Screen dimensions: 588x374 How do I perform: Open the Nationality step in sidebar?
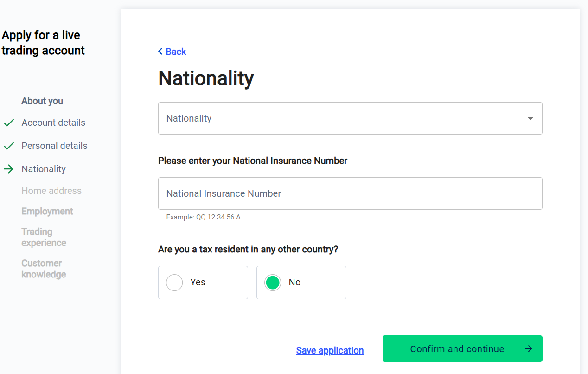click(44, 169)
